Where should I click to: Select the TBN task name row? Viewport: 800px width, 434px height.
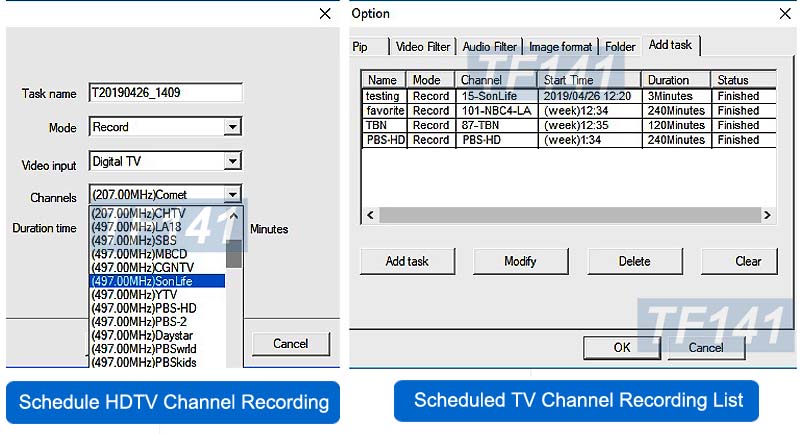(x=569, y=125)
